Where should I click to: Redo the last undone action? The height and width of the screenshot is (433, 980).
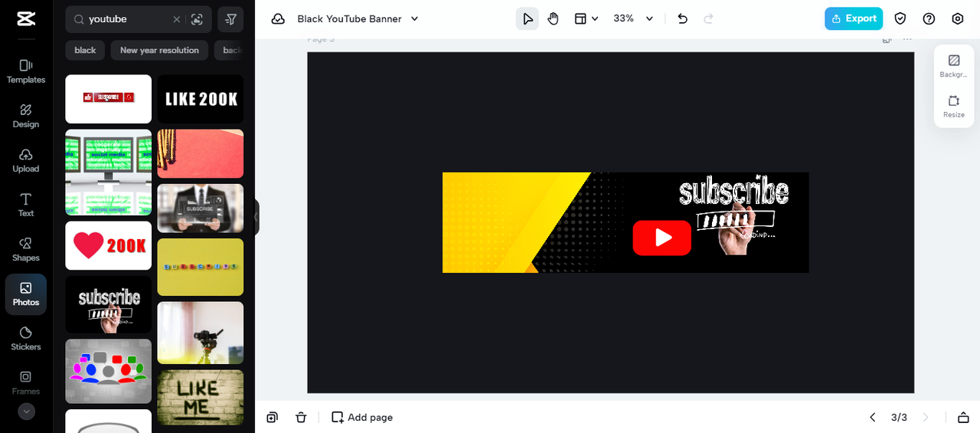[708, 19]
